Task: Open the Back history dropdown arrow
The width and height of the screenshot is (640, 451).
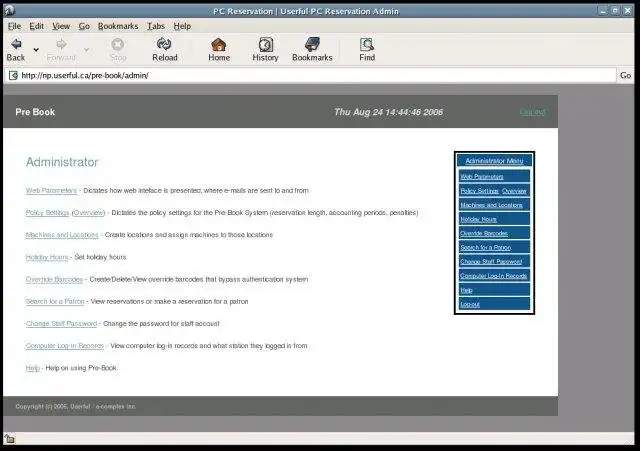Action: click(36, 50)
